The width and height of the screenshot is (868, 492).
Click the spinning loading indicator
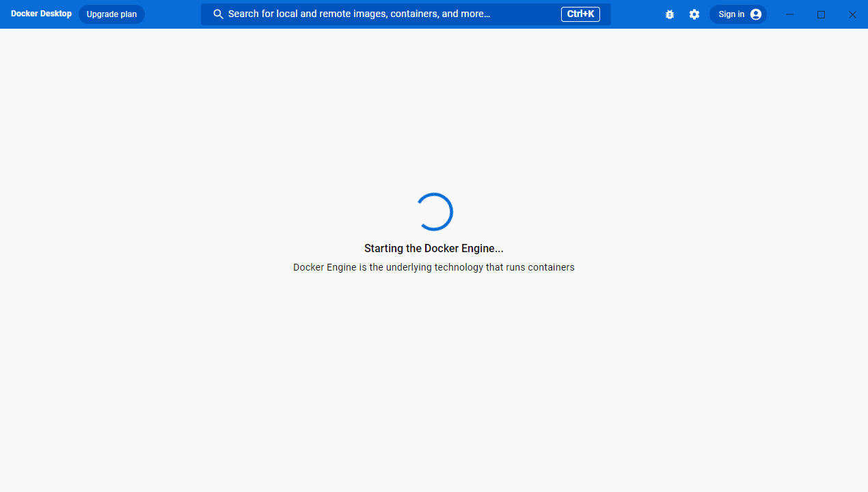click(x=434, y=212)
